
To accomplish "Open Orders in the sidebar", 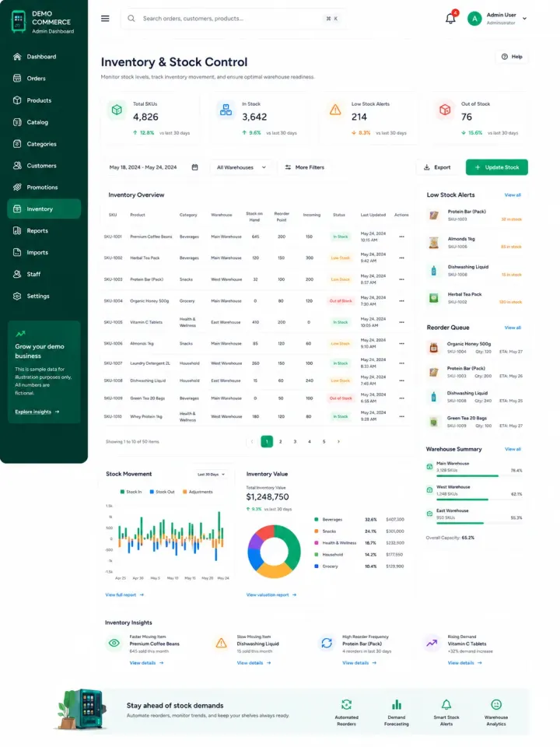I will coord(44,78).
